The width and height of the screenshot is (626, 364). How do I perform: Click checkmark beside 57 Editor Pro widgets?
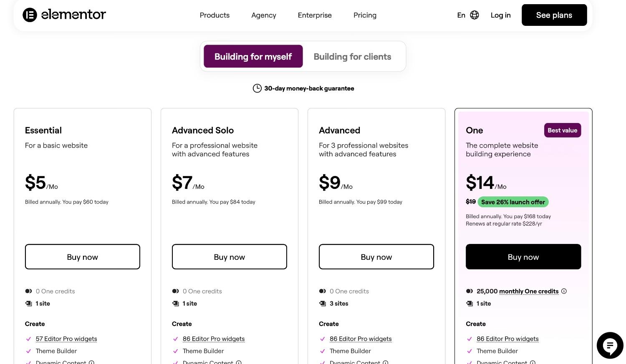[28, 339]
